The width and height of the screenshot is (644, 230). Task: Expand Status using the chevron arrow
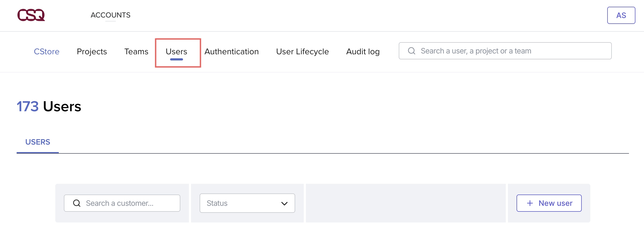284,203
